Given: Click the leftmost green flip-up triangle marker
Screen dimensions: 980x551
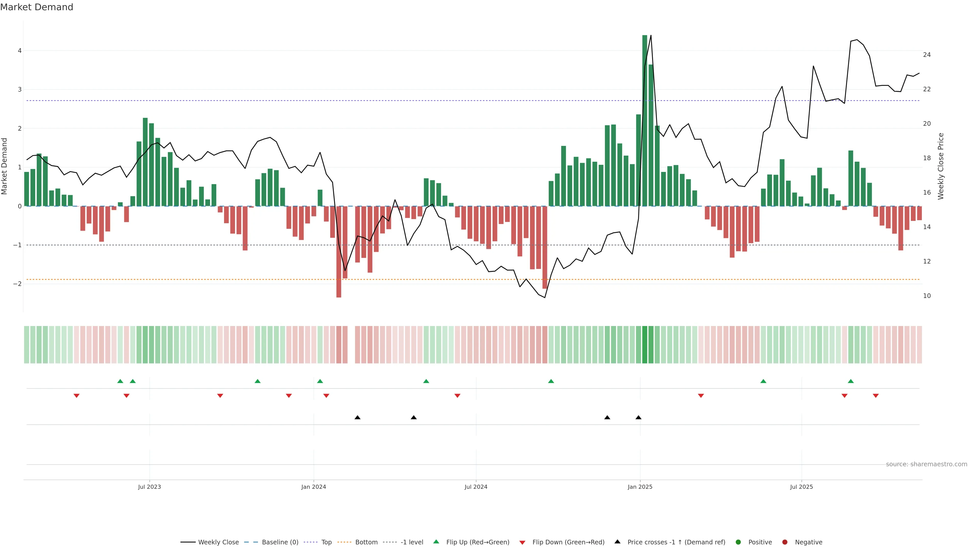Looking at the screenshot, I should pyautogui.click(x=120, y=381).
